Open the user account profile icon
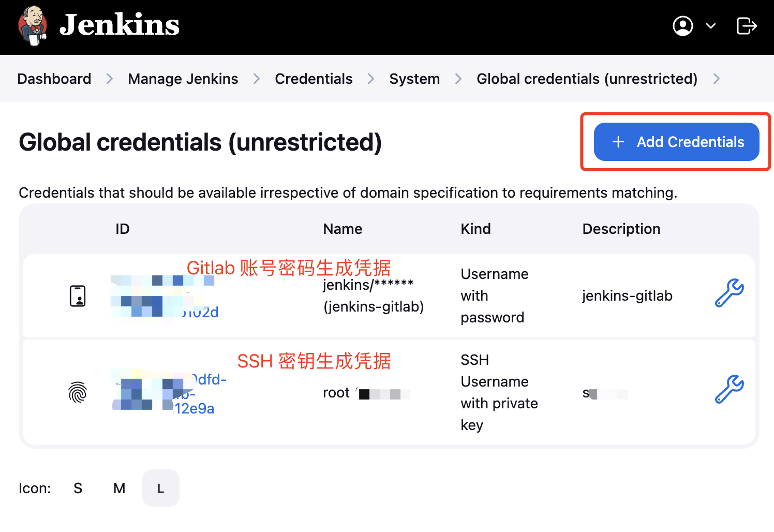 (682, 25)
